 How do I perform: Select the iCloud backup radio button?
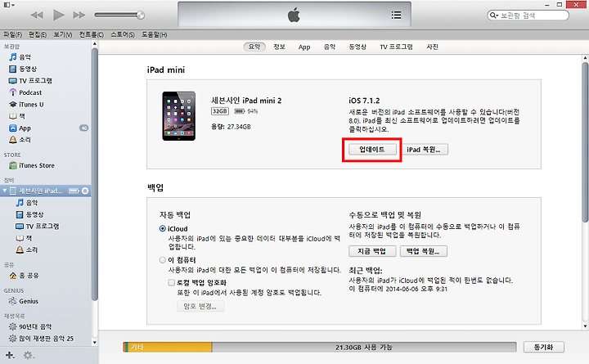pyautogui.click(x=162, y=229)
